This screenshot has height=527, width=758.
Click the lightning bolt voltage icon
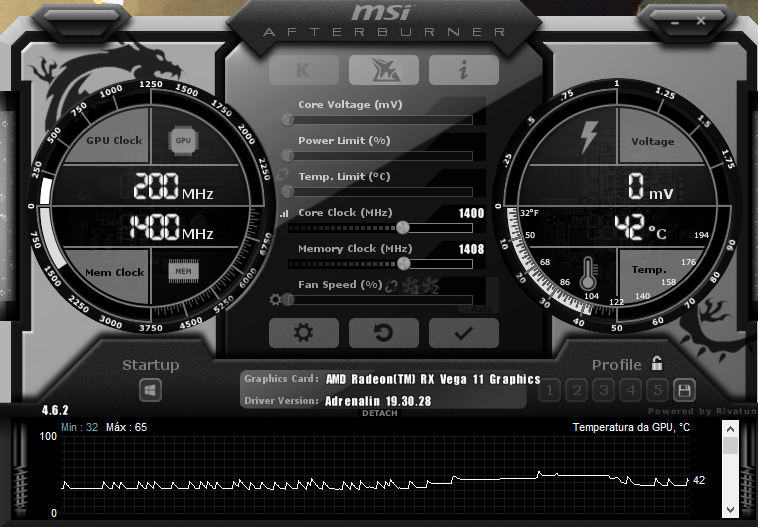click(x=589, y=137)
